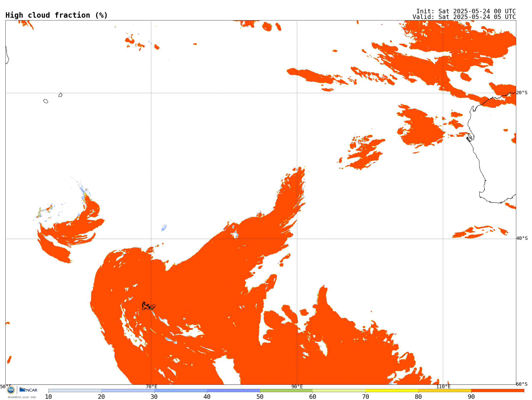
Task: Click the colorbar tick label 80
Action: (418, 397)
